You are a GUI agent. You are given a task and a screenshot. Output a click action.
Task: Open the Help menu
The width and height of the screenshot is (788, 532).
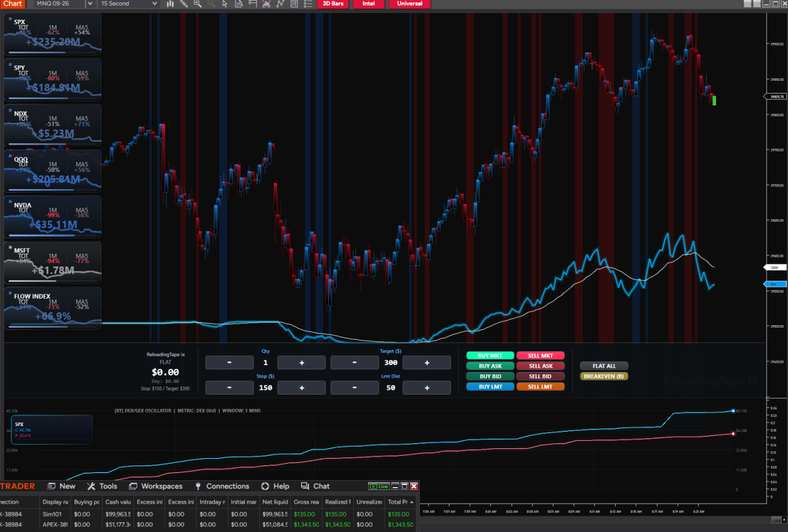pos(281,486)
